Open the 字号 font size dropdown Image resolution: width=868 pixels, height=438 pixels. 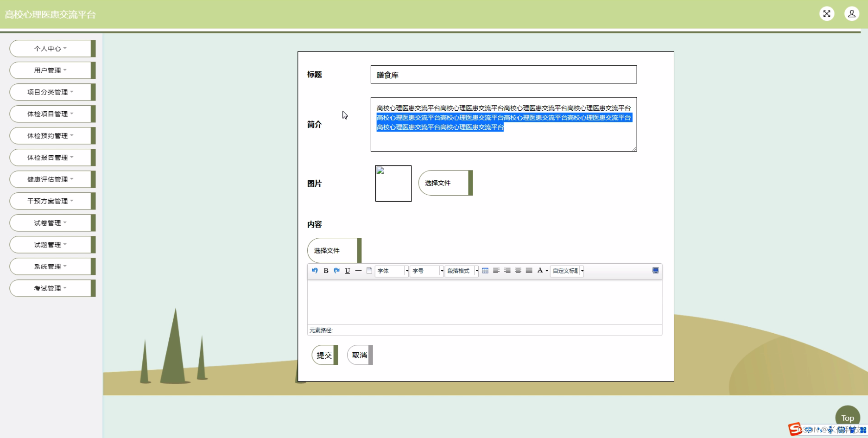(x=427, y=271)
